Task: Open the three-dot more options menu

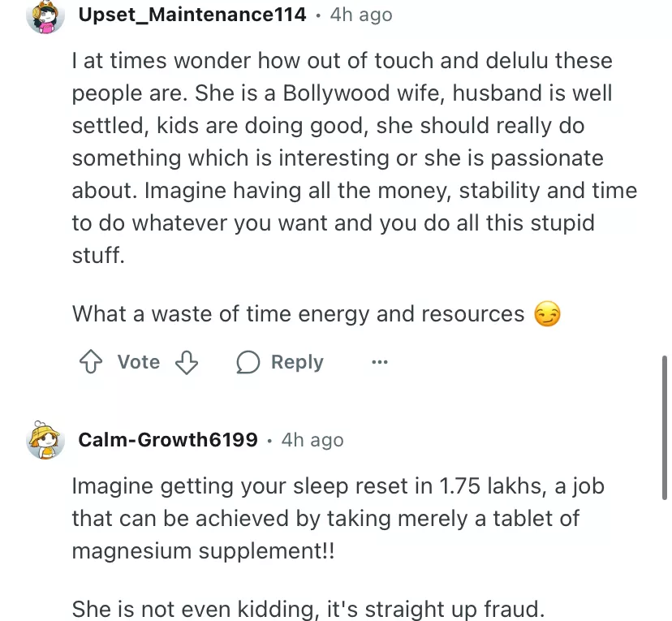Action: 379,362
